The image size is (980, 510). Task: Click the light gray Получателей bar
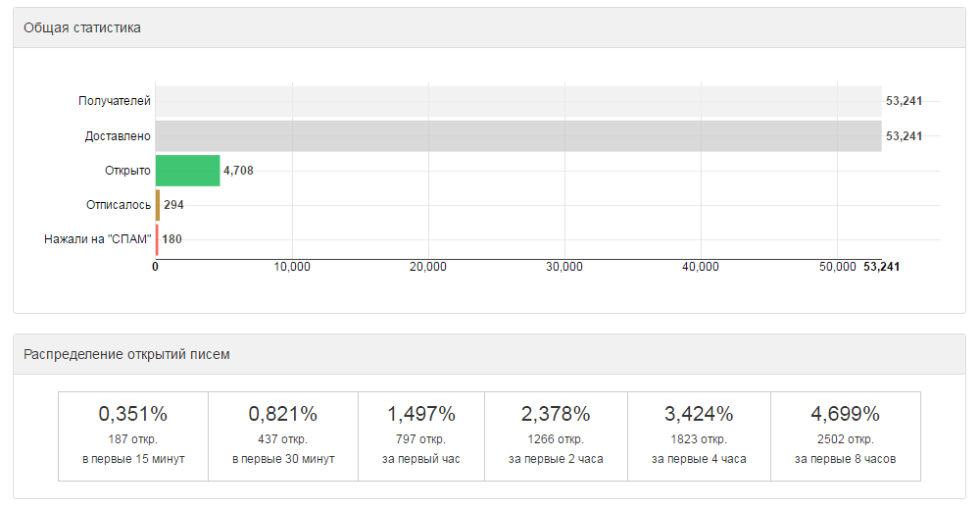tap(518, 101)
